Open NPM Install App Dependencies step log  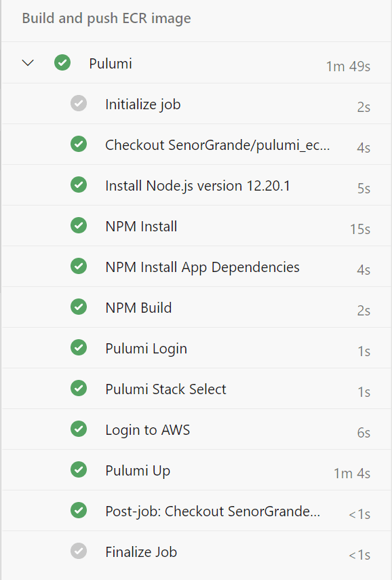[197, 267]
